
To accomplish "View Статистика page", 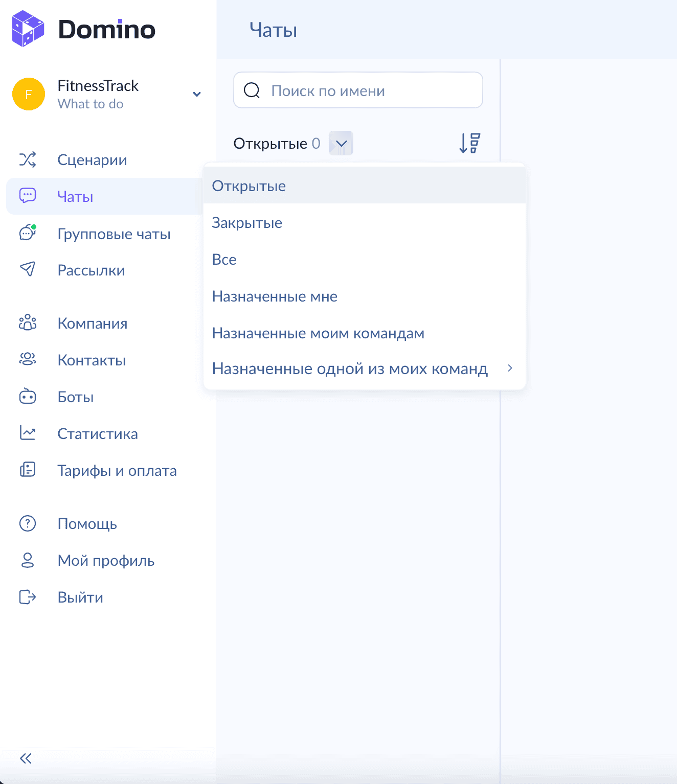I will pyautogui.click(x=98, y=434).
